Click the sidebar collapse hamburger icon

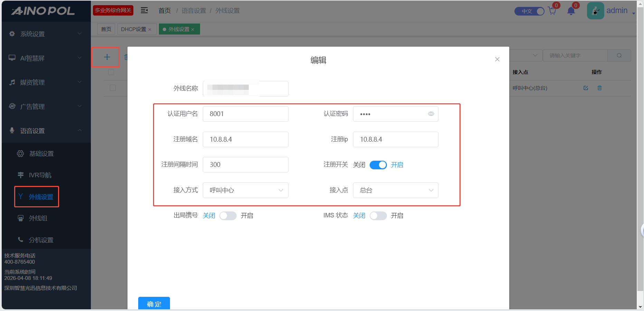[144, 10]
